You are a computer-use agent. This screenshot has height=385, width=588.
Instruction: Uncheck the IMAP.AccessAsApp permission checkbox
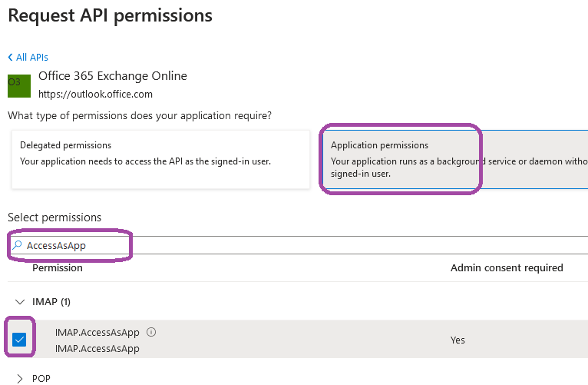[19, 340]
